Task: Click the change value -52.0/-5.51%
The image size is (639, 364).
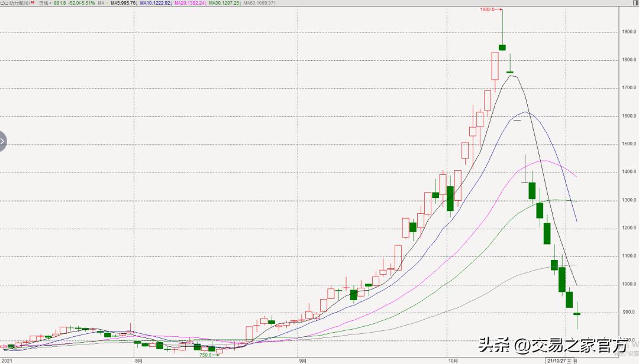Action: coord(81,3)
